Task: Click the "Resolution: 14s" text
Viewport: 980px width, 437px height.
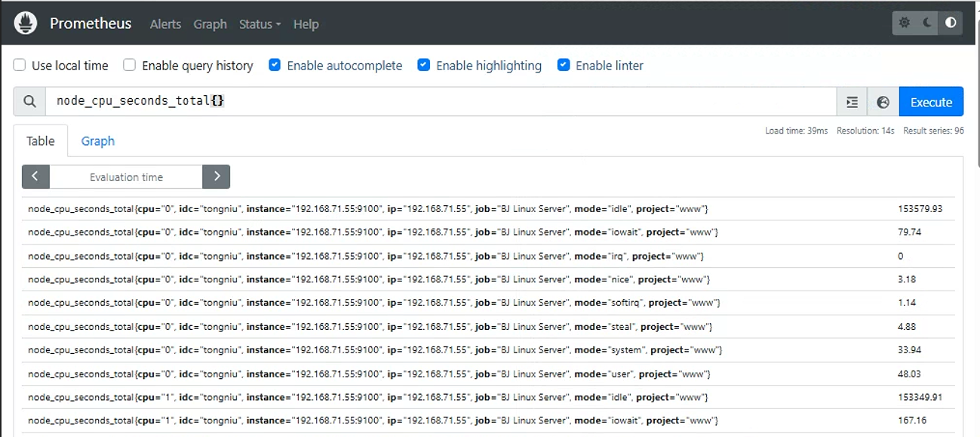Action: click(x=865, y=131)
